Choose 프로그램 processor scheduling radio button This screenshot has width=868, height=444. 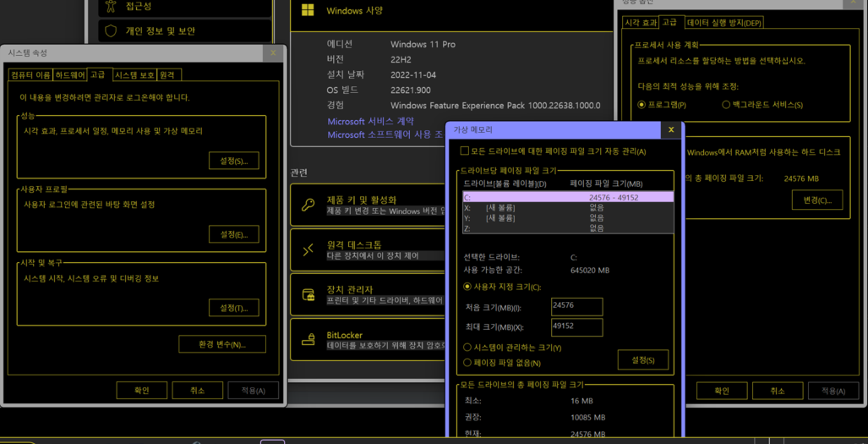[641, 105]
